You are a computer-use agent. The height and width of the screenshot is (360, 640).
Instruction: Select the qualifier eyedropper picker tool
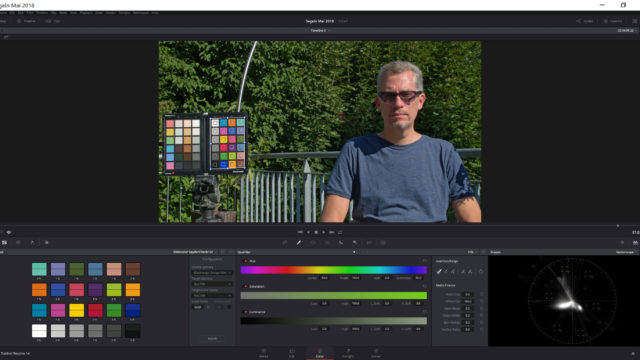[x=439, y=271]
